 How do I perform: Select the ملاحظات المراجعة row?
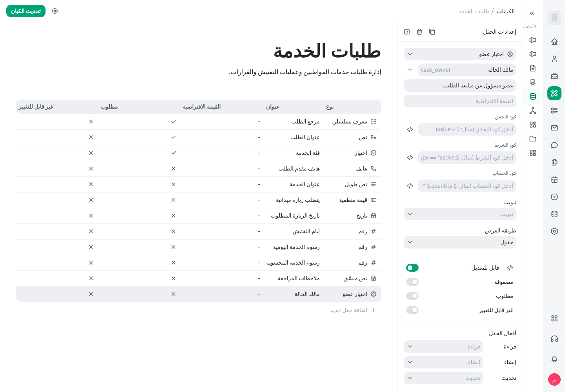[199, 278]
